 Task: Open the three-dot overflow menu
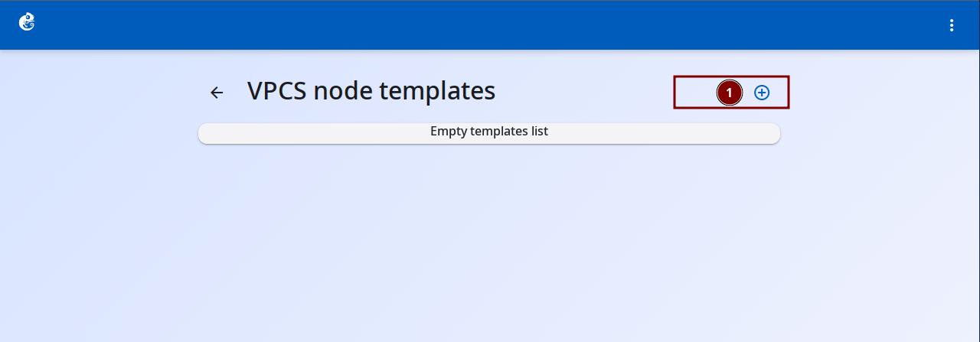pos(951,25)
